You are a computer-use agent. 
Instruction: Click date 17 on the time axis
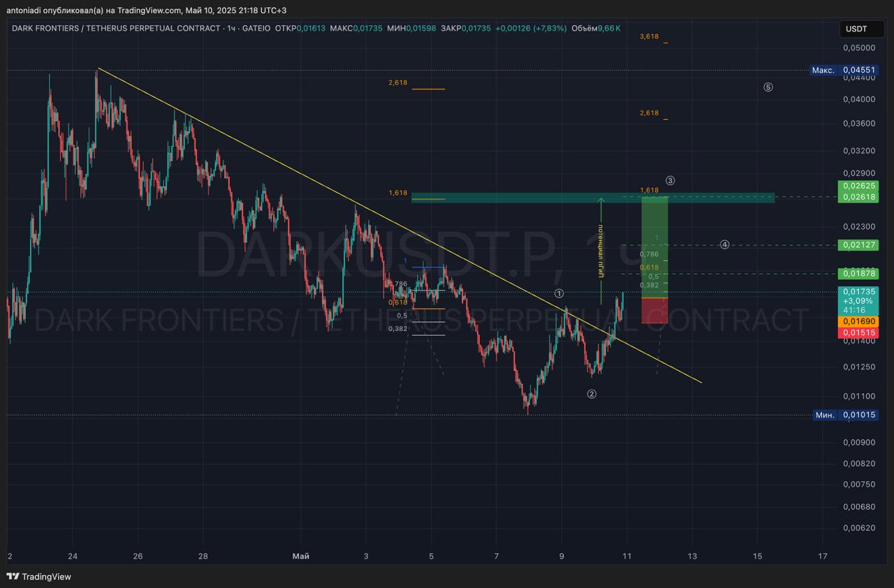[823, 556]
